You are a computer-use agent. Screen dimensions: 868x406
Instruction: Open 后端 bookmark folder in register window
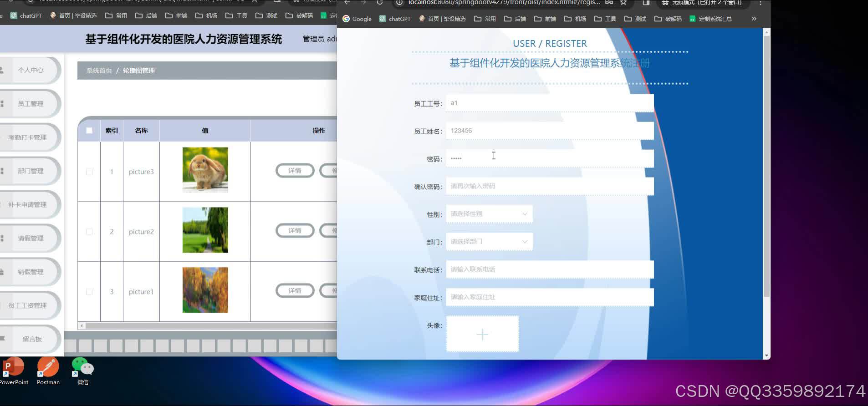pos(515,19)
